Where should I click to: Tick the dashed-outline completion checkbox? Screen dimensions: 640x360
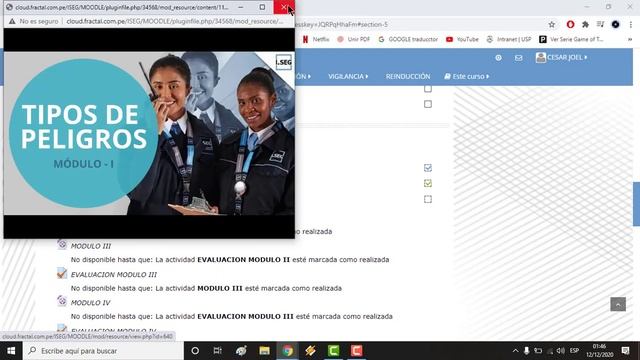(428, 199)
